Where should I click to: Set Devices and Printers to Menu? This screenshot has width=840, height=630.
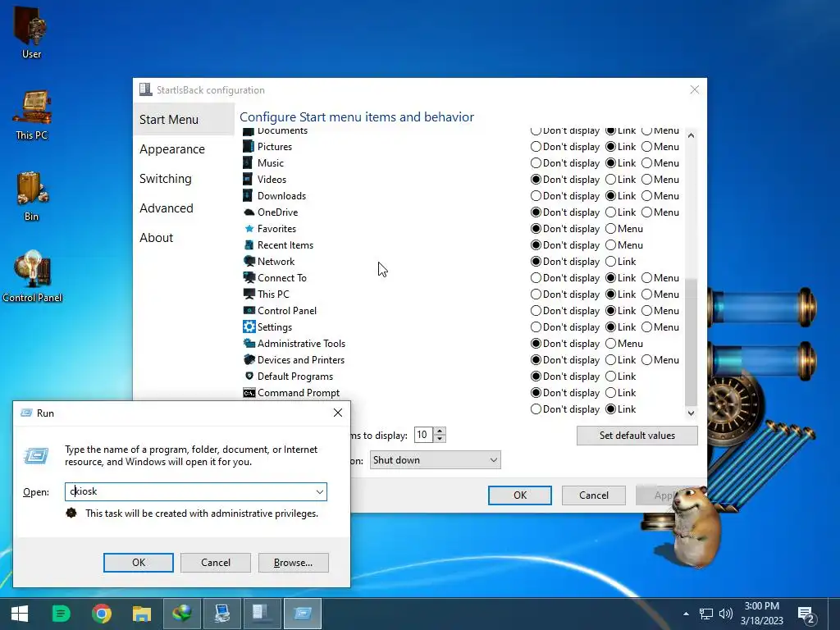pos(646,360)
